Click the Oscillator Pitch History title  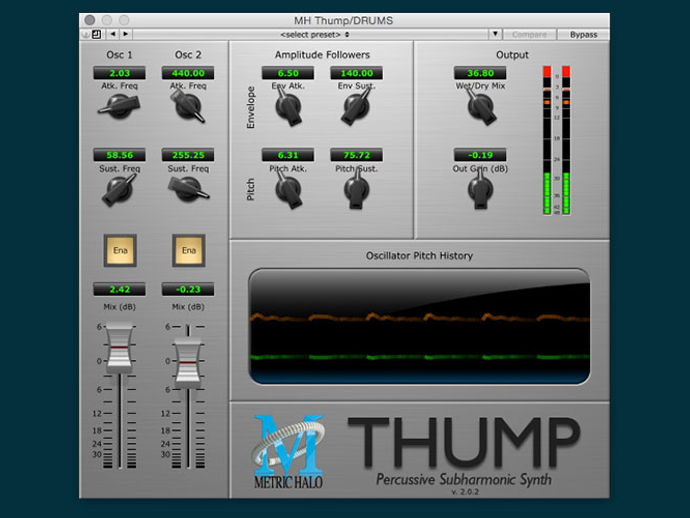click(419, 256)
